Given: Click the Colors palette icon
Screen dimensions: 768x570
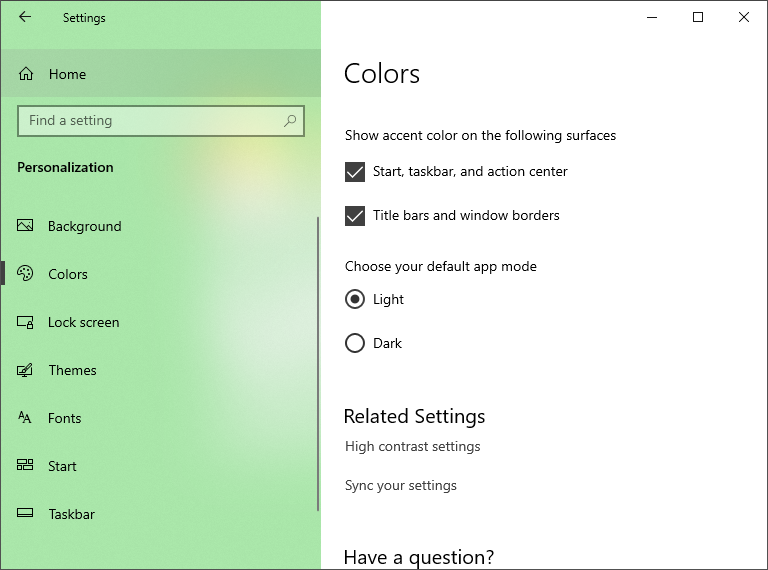Looking at the screenshot, I should coord(26,274).
